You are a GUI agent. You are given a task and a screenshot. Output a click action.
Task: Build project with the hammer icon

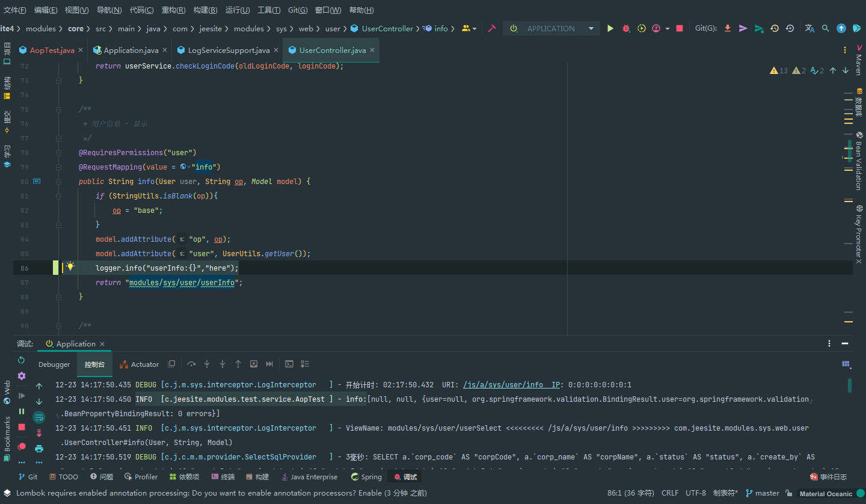click(x=492, y=28)
